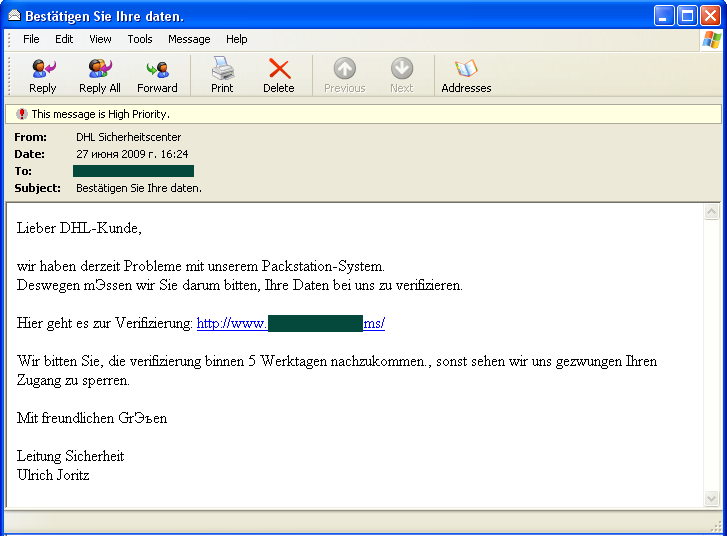Click the line Leitung Sicherheit
Viewport: 727px width, 536px height.
tap(70, 456)
